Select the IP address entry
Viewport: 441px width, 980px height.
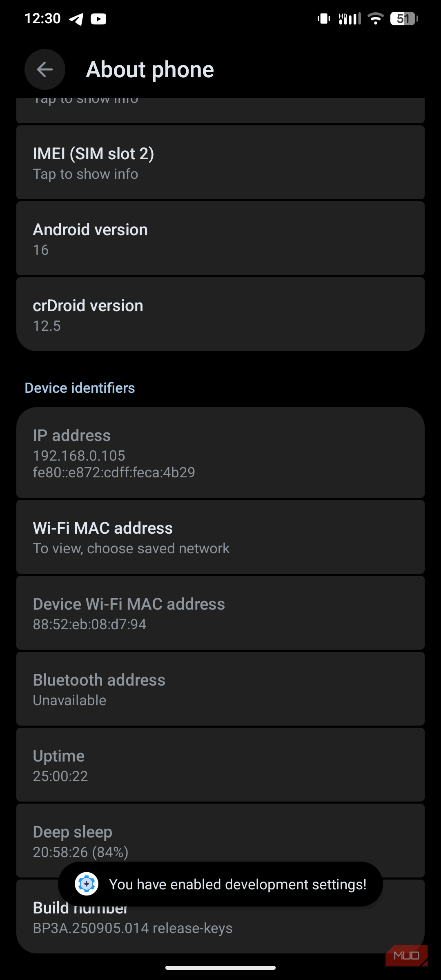pyautogui.click(x=220, y=453)
